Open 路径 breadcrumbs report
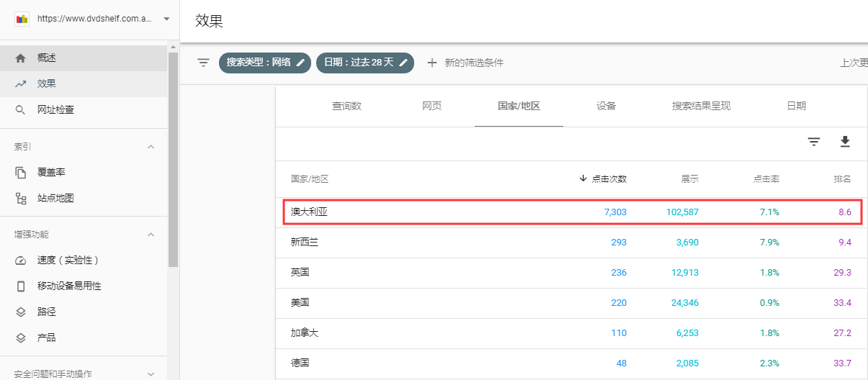Image resolution: width=868 pixels, height=380 pixels. point(84,312)
